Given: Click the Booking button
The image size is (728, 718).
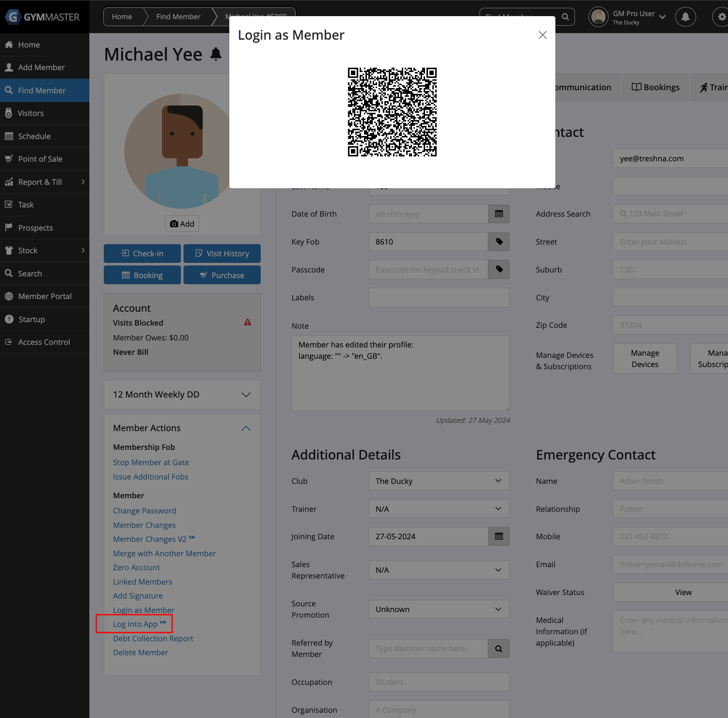Looking at the screenshot, I should [x=142, y=275].
